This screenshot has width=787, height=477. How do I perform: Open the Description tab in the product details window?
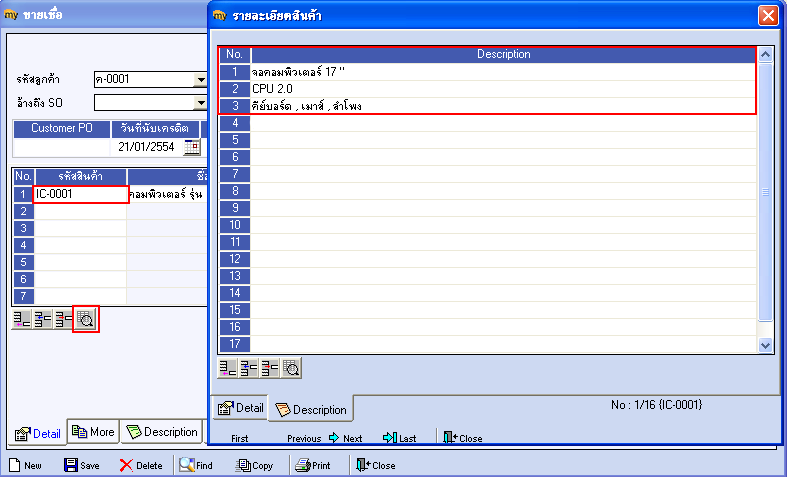tap(311, 410)
